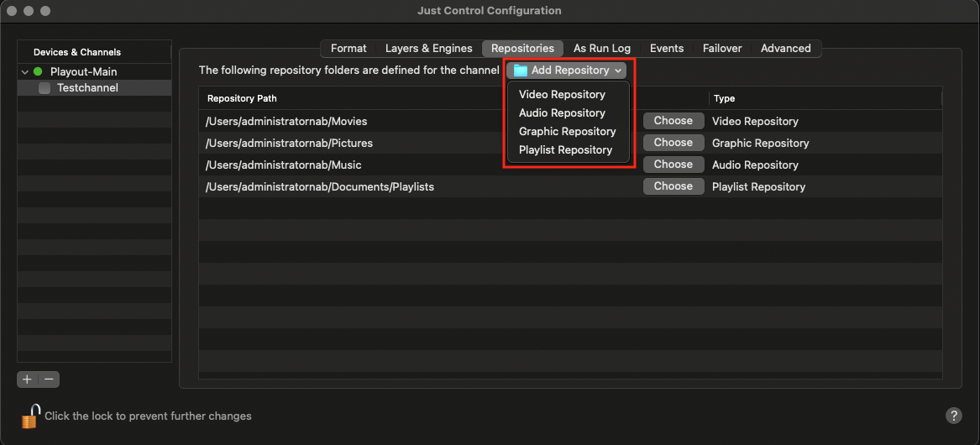Choose Audio Repository from the menu

(562, 113)
